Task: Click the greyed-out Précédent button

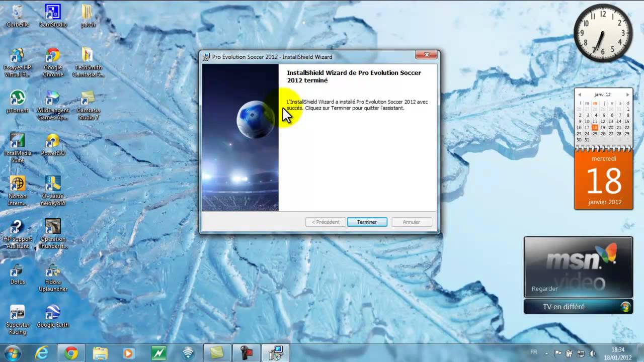Action: click(x=326, y=222)
